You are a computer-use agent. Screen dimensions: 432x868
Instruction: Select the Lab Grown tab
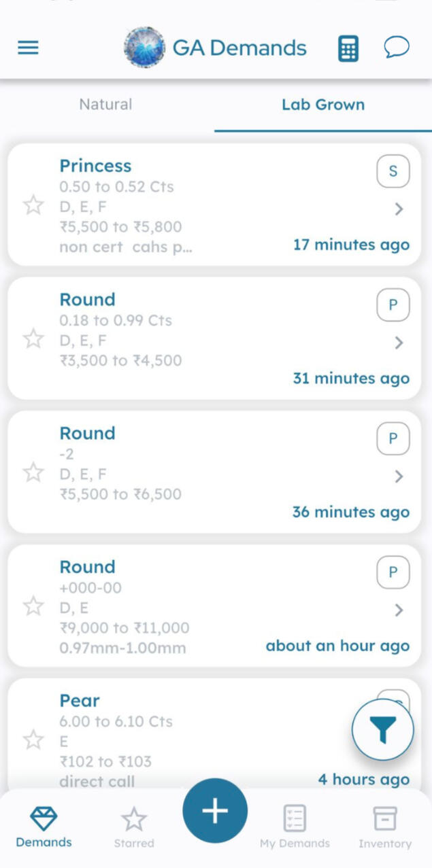coord(323,105)
